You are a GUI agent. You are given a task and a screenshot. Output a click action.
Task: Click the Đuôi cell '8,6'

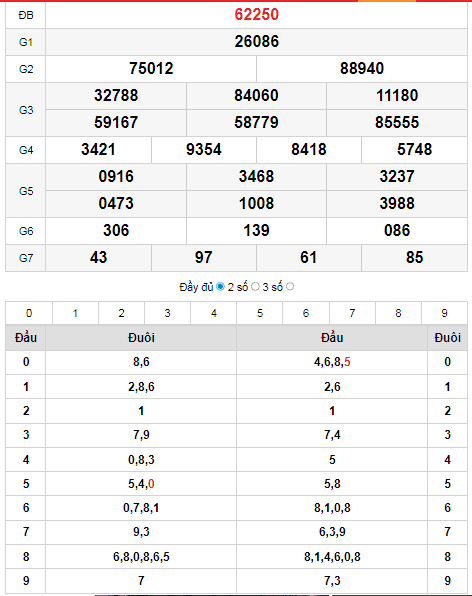click(141, 362)
